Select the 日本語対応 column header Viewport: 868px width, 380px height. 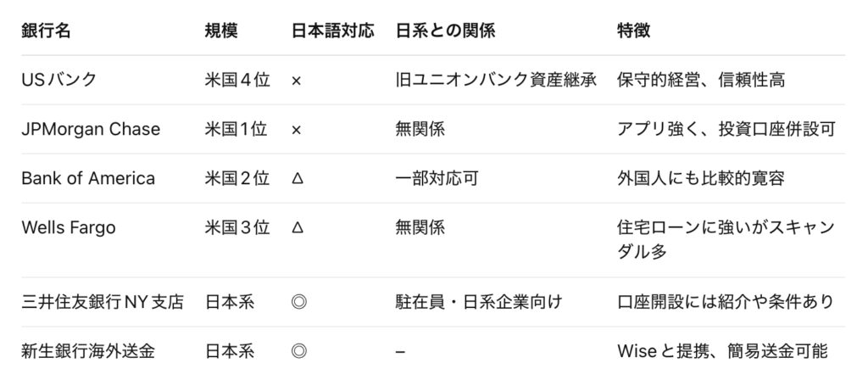332,31
